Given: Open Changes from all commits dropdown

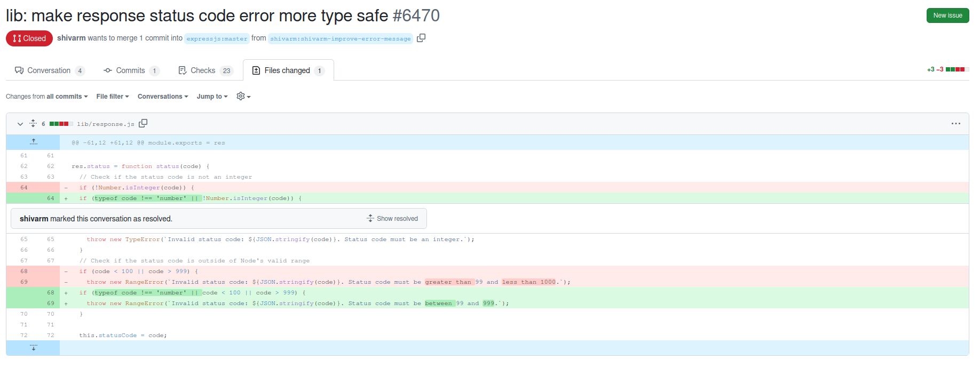Looking at the screenshot, I should 46,97.
